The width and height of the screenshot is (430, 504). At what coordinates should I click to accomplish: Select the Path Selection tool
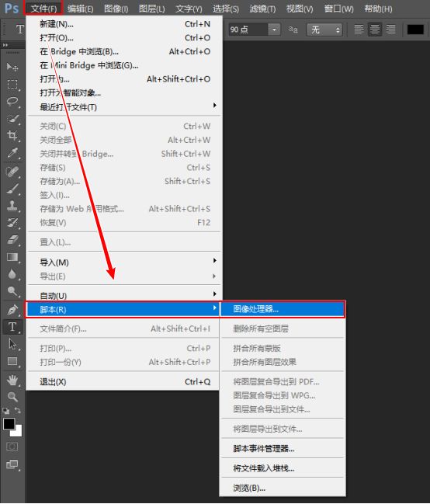[x=12, y=344]
